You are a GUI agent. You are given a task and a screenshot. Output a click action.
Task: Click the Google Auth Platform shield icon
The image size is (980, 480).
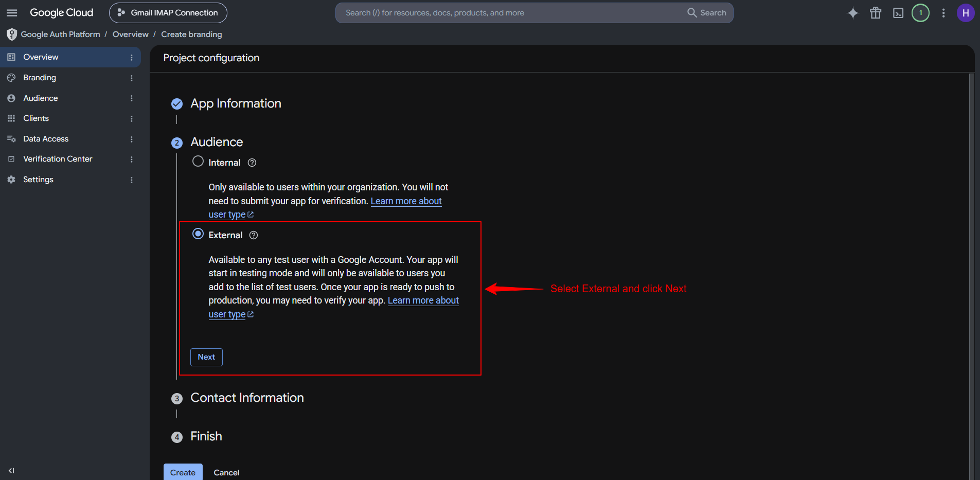click(11, 34)
